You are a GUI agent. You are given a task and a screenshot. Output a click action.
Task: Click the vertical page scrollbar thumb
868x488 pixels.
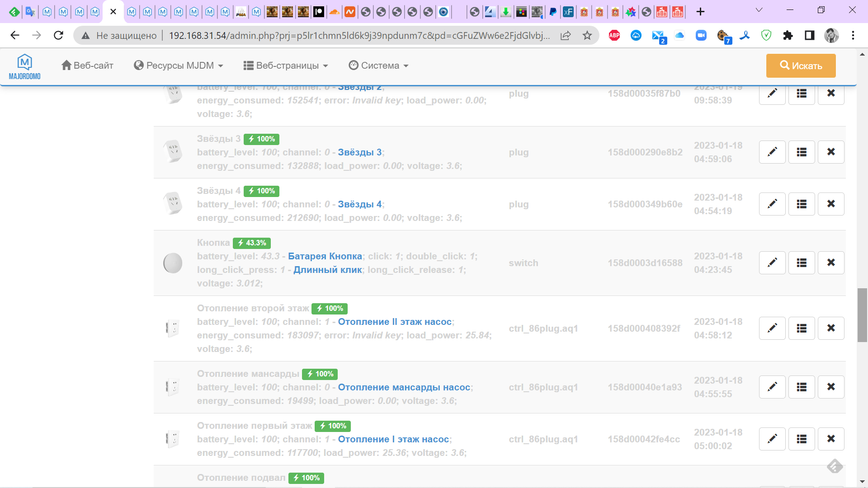click(862, 315)
